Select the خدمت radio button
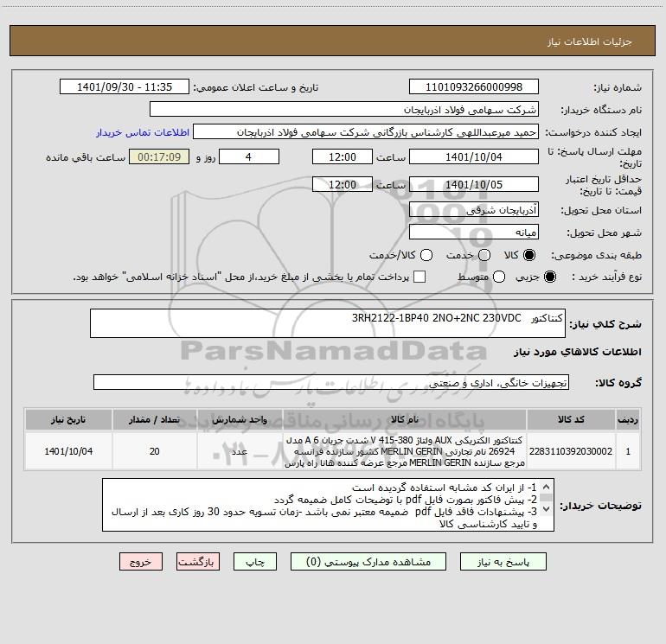Screen dimensions: 666x644 coord(484,255)
